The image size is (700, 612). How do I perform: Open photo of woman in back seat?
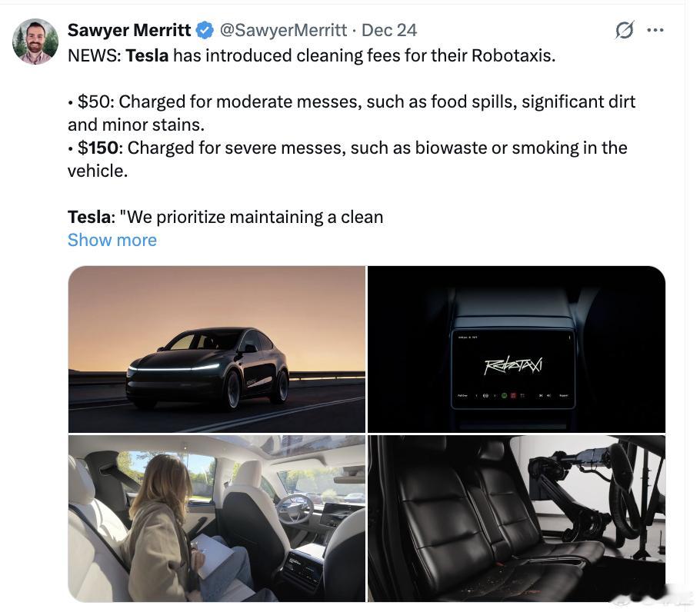tap(217, 518)
